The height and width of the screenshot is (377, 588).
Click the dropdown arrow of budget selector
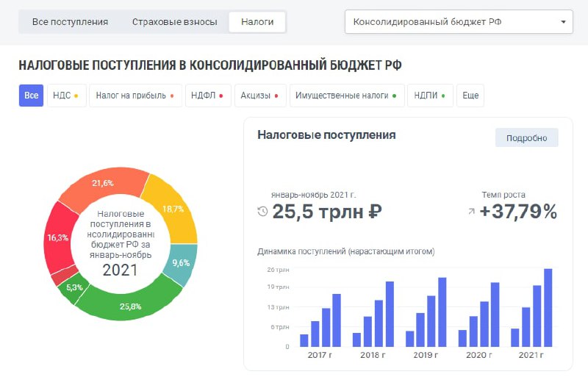pos(564,22)
